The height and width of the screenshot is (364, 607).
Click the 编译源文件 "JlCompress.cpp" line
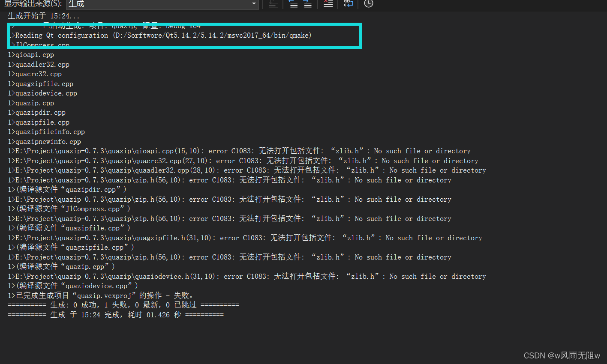69,209
